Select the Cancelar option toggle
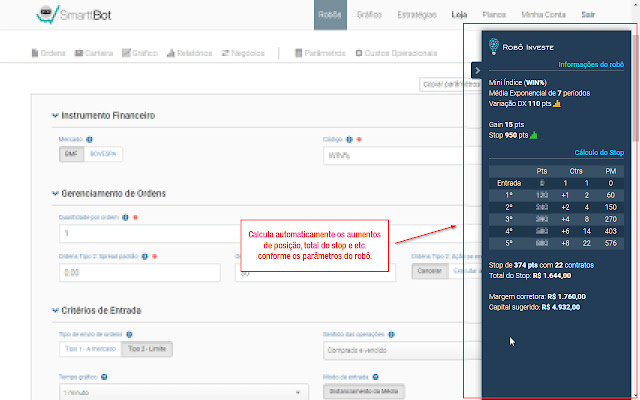 [x=430, y=271]
